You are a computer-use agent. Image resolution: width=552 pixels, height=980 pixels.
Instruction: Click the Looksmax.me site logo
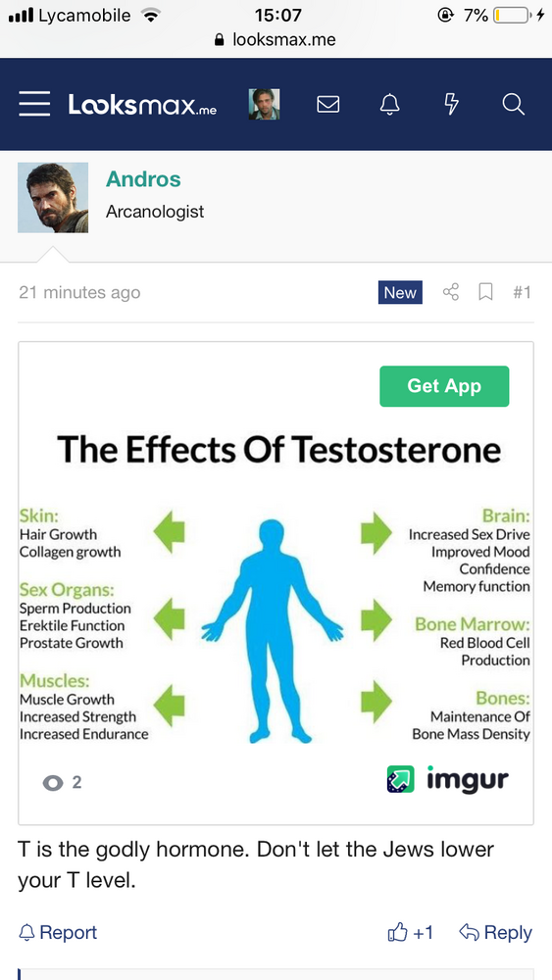click(142, 105)
